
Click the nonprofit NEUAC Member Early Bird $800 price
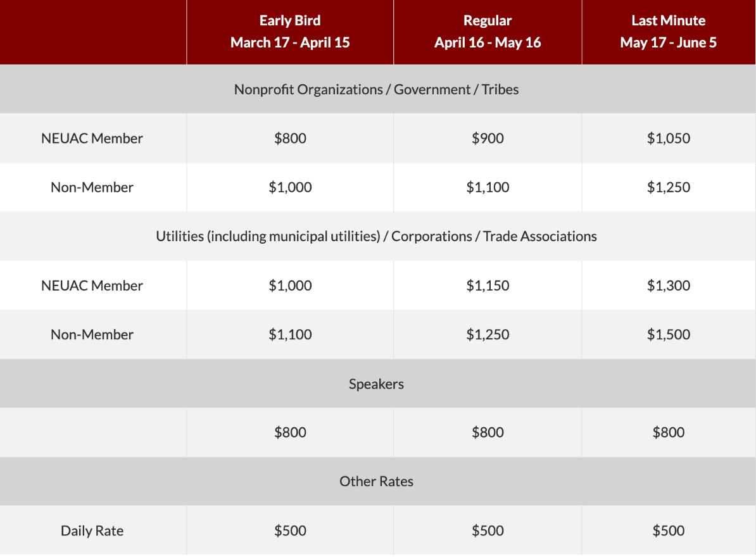290,138
